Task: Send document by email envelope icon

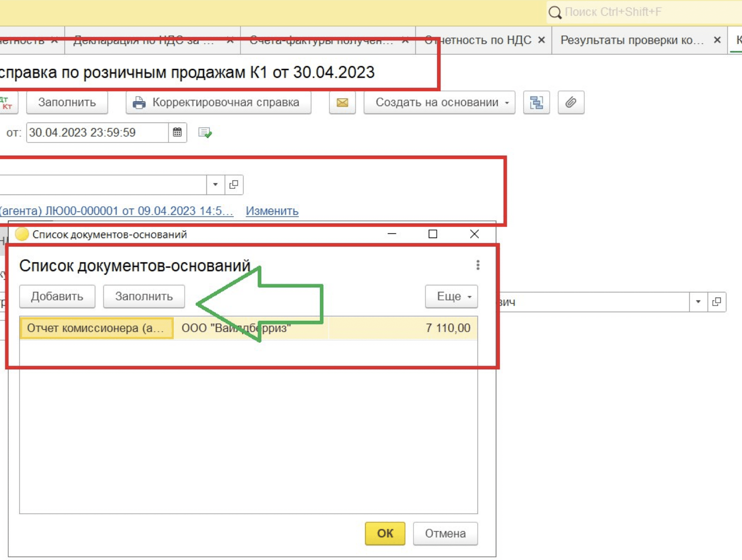Action: pos(342,103)
